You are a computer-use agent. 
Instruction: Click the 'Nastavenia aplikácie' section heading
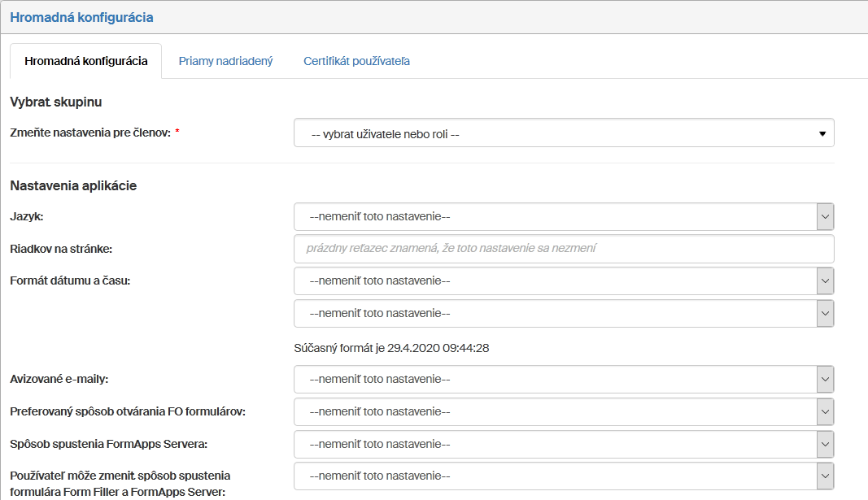coord(73,185)
